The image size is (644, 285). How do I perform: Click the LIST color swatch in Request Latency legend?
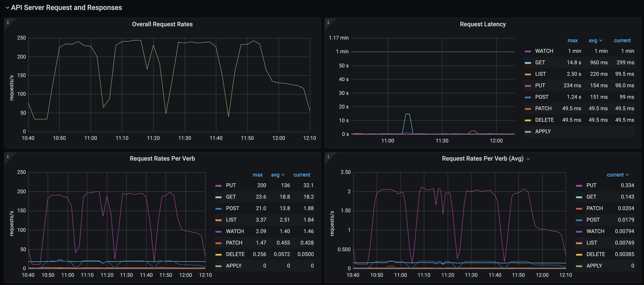(x=528, y=74)
